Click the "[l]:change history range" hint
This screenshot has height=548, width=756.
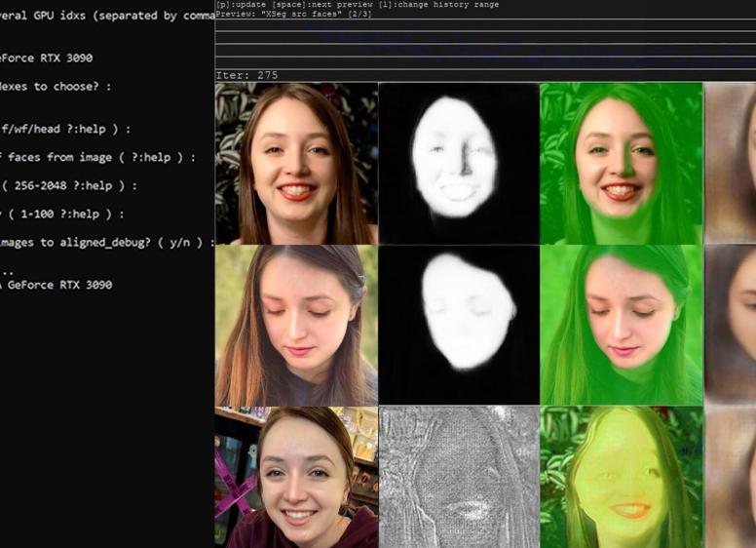click(x=438, y=4)
